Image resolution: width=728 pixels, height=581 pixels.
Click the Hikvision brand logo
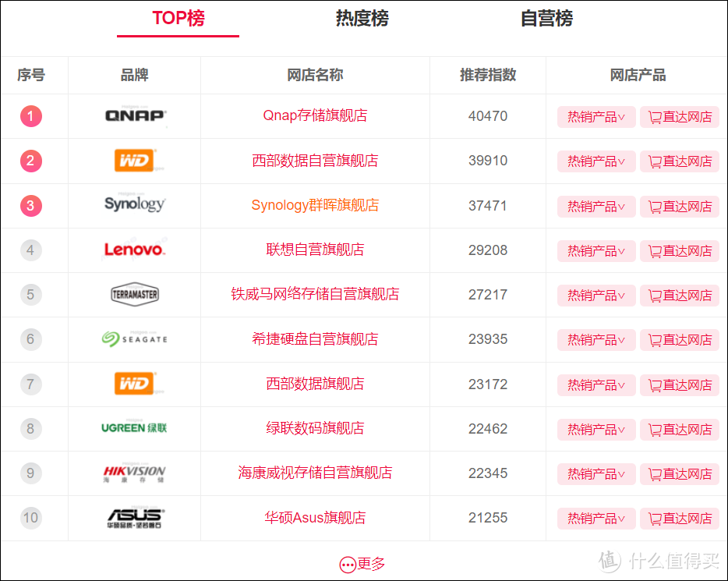(134, 473)
